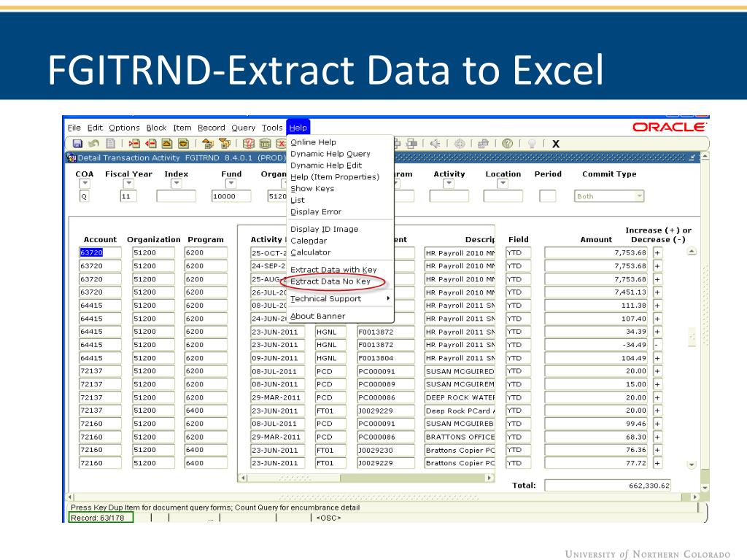Click the date cell 29-MAR-2011 for PC000086 BRATTONS row
The height and width of the screenshot is (560, 747).
click(x=277, y=437)
